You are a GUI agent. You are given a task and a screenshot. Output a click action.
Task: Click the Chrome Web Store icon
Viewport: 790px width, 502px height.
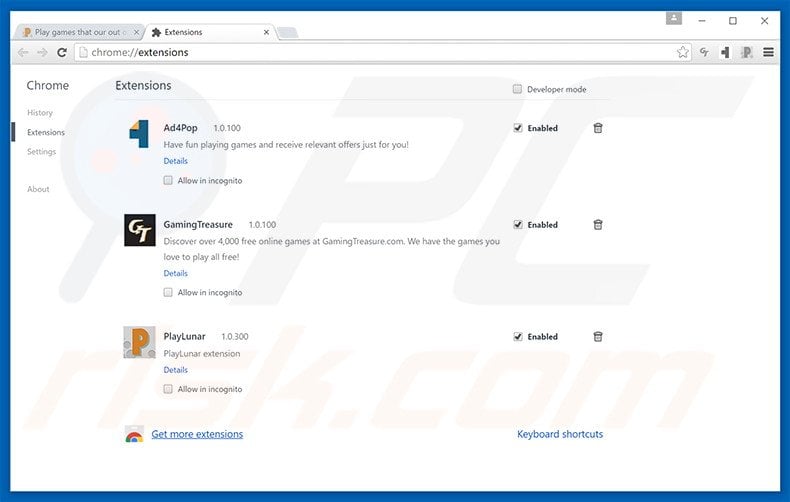[x=134, y=434]
